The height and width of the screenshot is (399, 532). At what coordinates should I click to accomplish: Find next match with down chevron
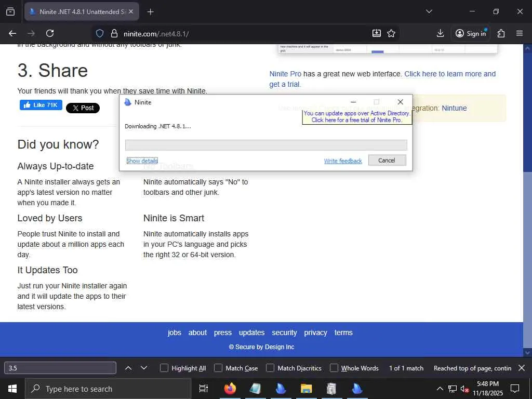[144, 368]
